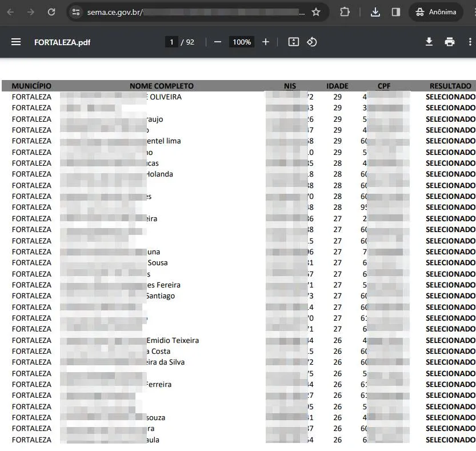The image size is (476, 451).
Task: Open site information icon beside URL
Action: [x=76, y=12]
